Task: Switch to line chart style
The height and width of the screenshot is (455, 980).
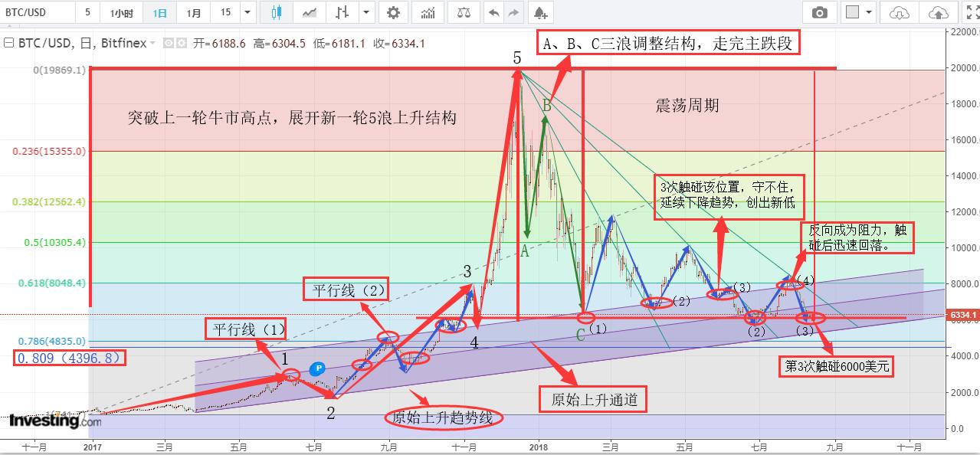Action: click(x=309, y=12)
